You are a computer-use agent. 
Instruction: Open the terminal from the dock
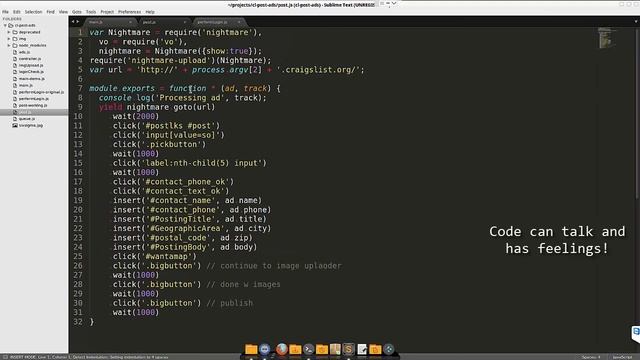(309, 349)
